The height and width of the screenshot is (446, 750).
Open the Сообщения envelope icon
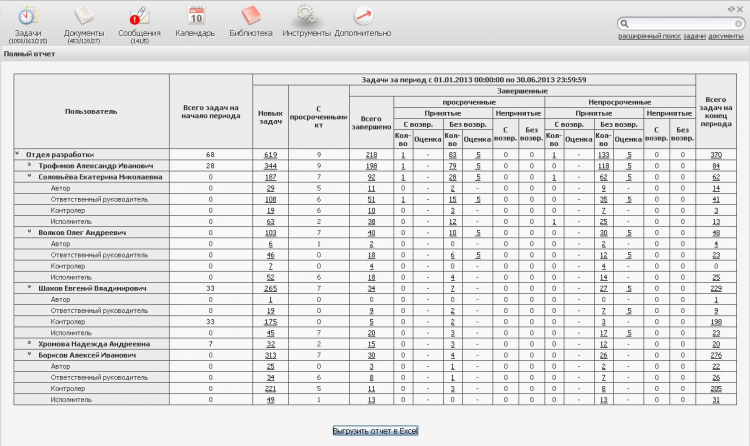coord(140,16)
